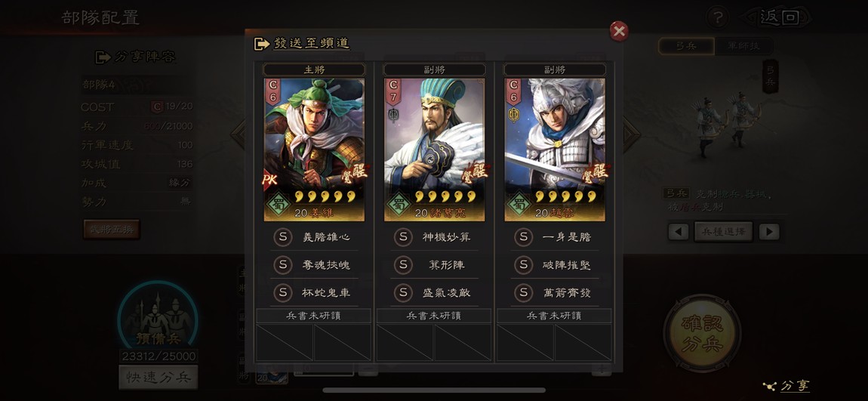Open the 一身是膽 S skill icon

(x=523, y=237)
